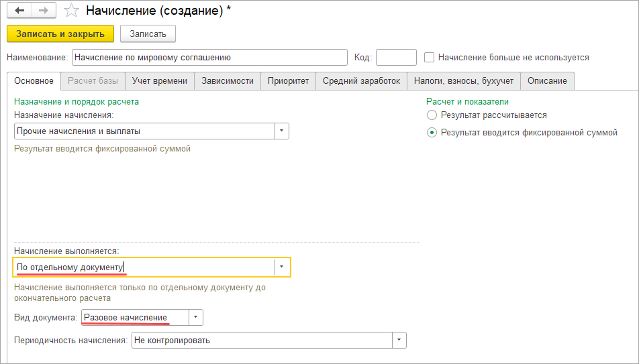Screen dimensions: 639x364
Task: Open the 'Описание' tab
Action: [x=547, y=81]
